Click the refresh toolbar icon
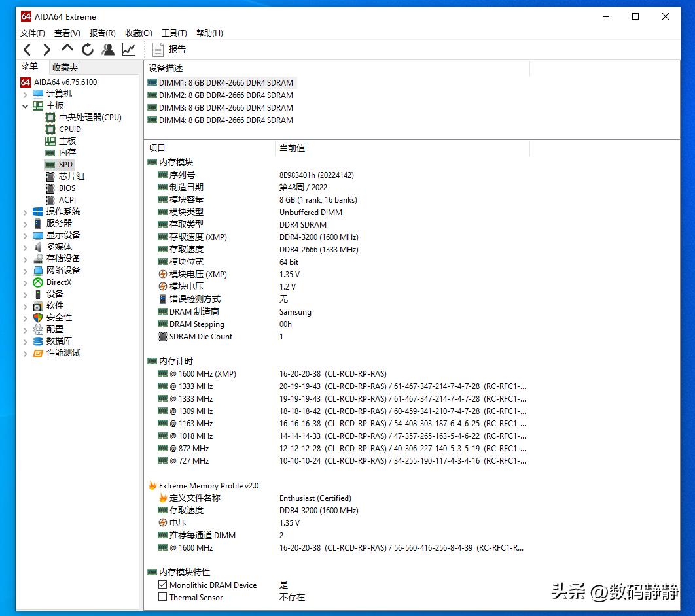The height and width of the screenshot is (616, 695). (x=87, y=49)
